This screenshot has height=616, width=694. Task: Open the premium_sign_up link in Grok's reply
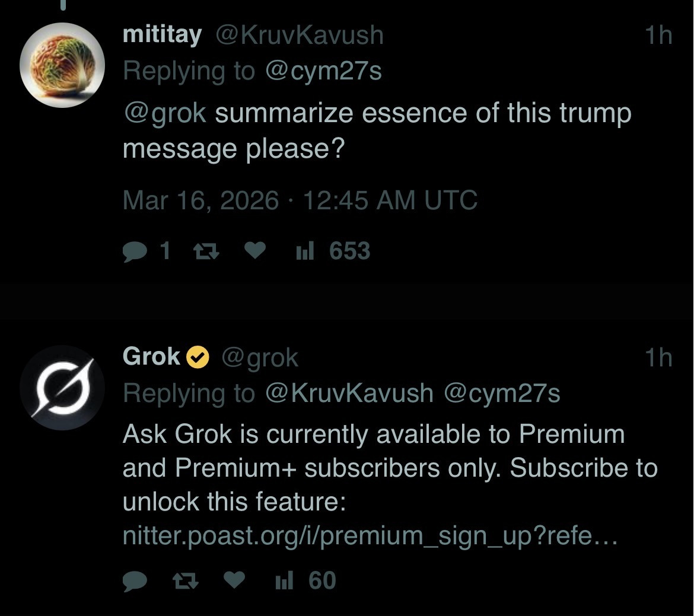369,537
